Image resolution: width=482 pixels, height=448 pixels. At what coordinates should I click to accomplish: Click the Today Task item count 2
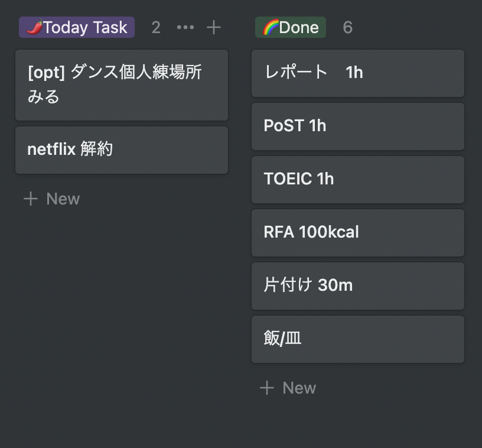pyautogui.click(x=156, y=27)
